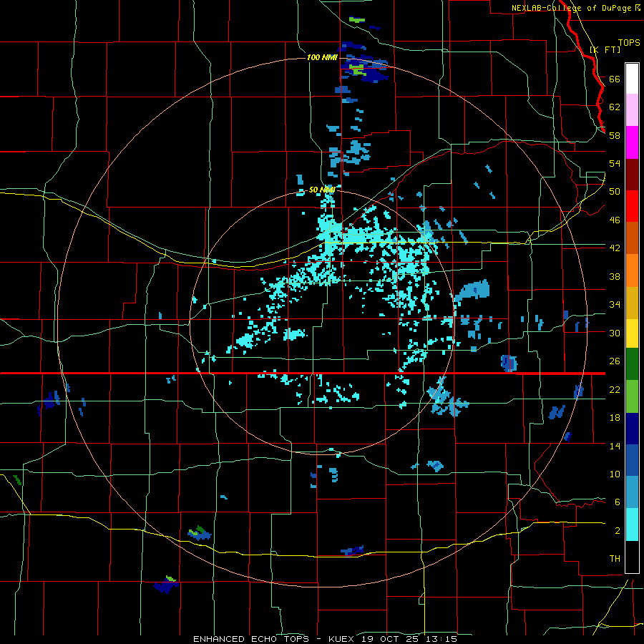
Task: Click the 58 legend value
Action: 615,135
